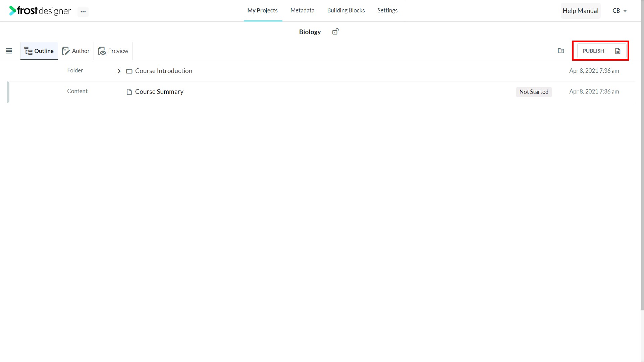Viewport: 644px width, 362px height.
Task: Click the Course Summary page icon
Action: click(x=129, y=92)
